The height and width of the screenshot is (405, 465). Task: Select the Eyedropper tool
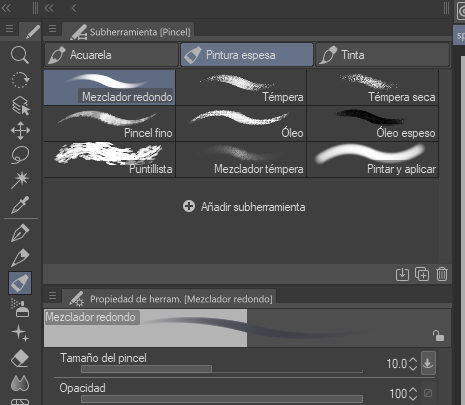coord(20,205)
